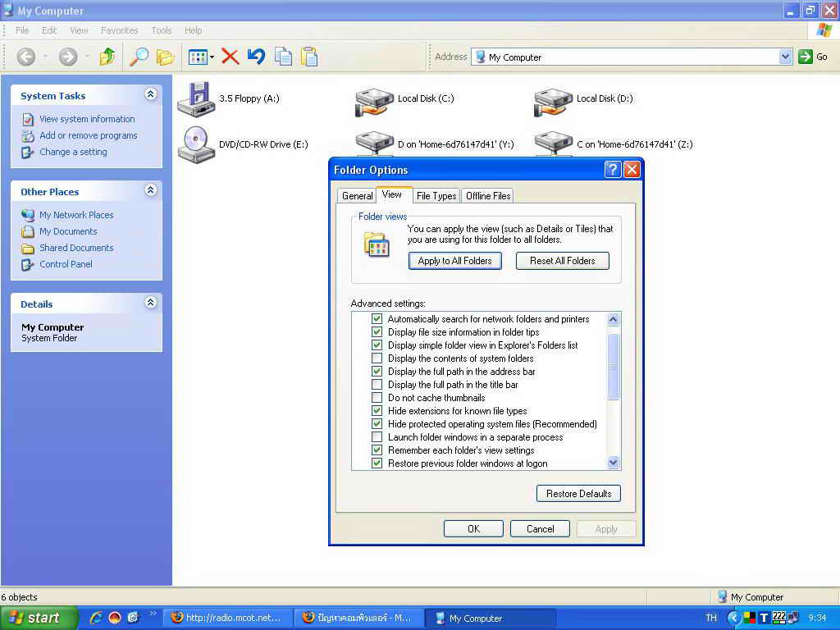Uncheck Display simple folder view checkbox
The height and width of the screenshot is (630, 840).
tap(377, 345)
